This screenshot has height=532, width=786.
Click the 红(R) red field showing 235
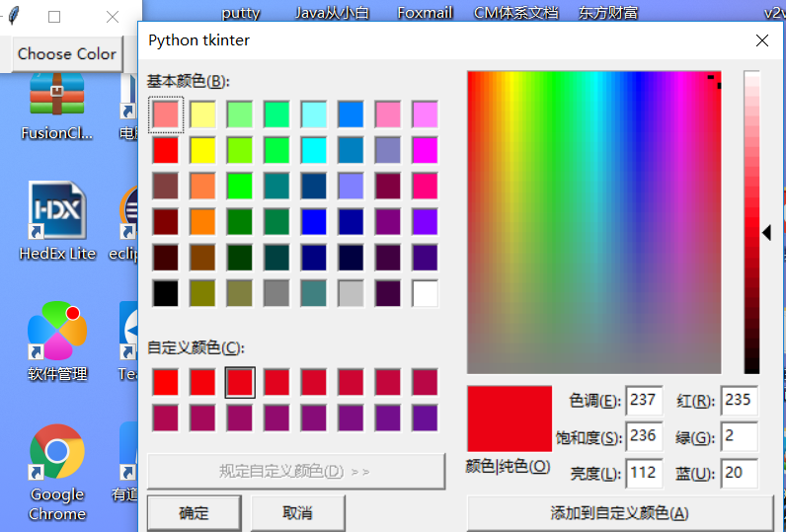739,401
